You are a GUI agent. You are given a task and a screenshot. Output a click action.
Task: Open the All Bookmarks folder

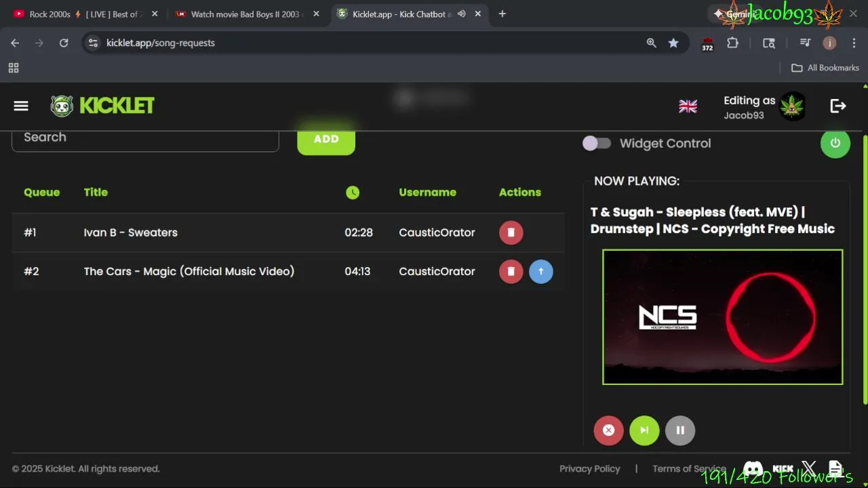pyautogui.click(x=825, y=68)
